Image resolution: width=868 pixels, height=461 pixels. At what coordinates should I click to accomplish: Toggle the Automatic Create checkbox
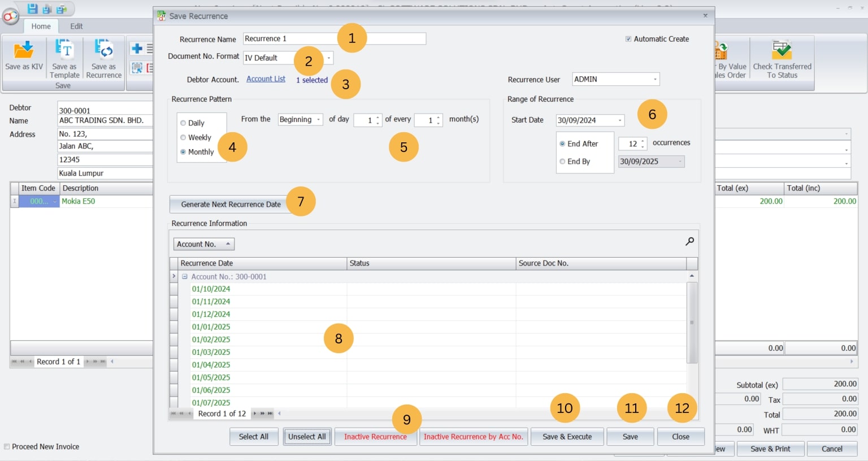628,39
